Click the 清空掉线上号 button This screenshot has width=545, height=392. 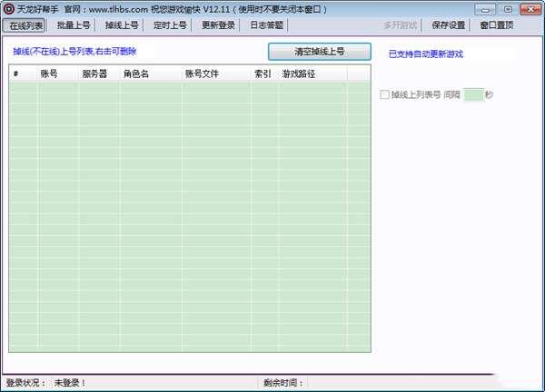(319, 52)
